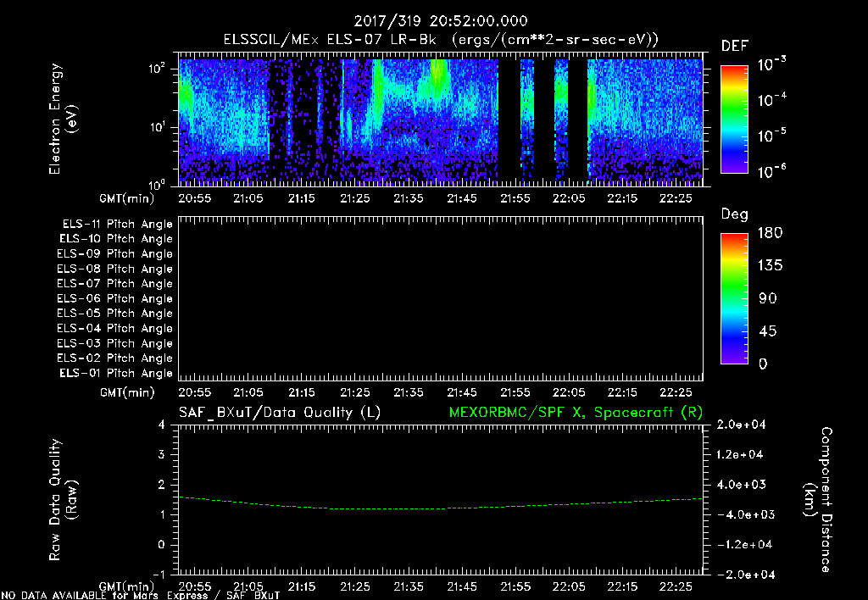This screenshot has width=868, height=600.
Task: Click the 10^-6 value on DEF scale
Action: [x=771, y=171]
